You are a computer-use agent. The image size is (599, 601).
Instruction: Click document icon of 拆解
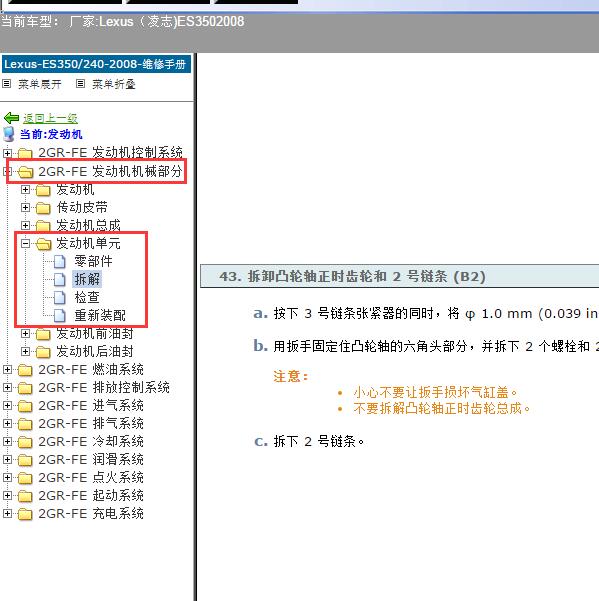(x=59, y=279)
